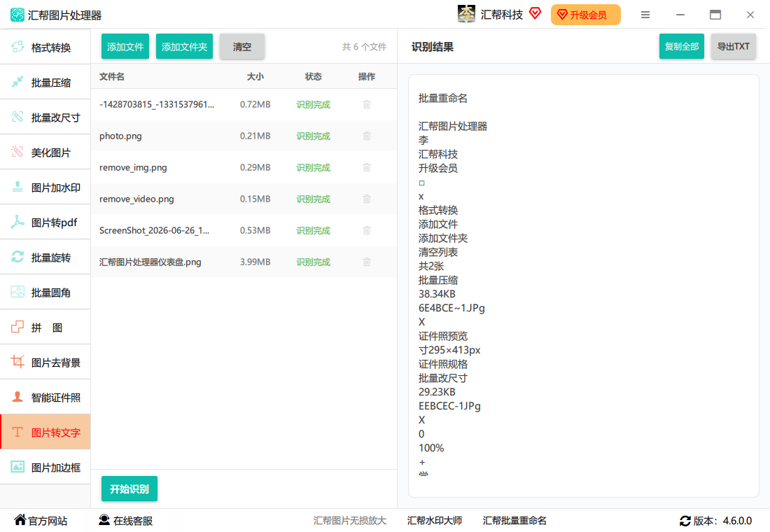Click the 批量改尺寸 resize icon
This screenshot has height=532, width=770.
17,117
